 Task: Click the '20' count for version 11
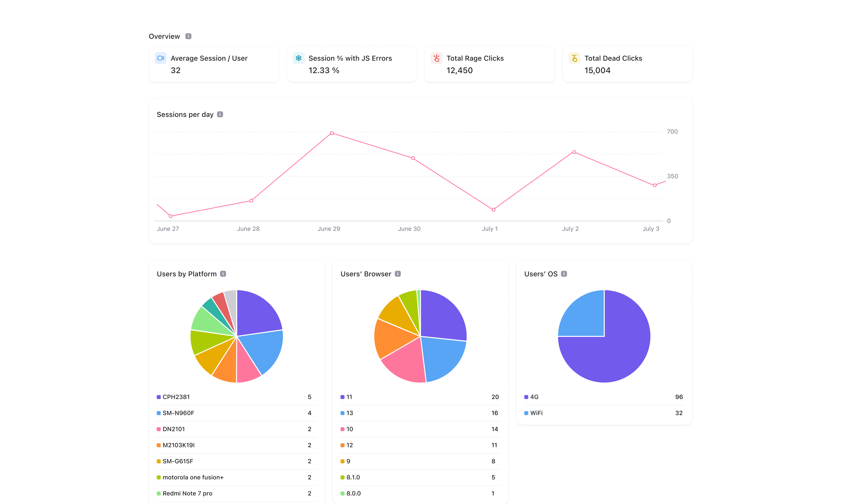click(x=495, y=397)
